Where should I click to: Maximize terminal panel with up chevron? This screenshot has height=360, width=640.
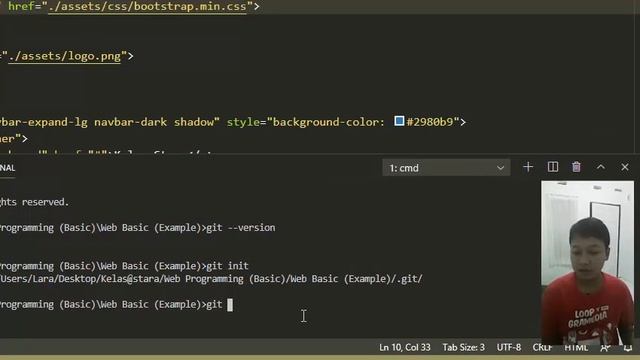(600, 167)
